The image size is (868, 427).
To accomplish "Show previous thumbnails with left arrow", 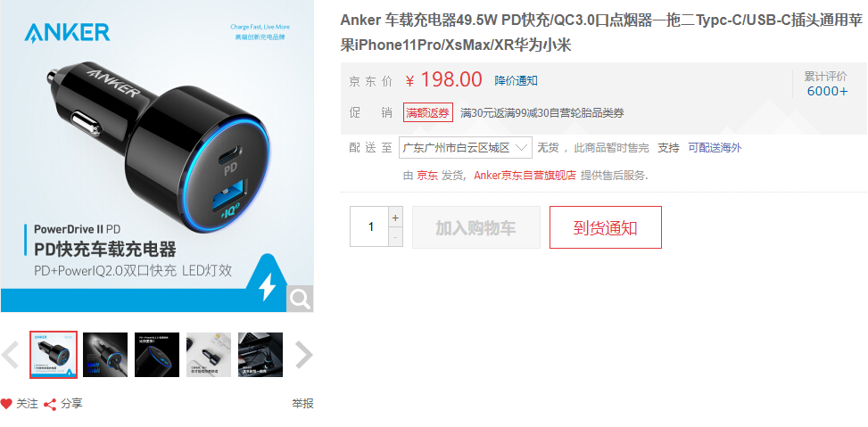I will [11, 355].
